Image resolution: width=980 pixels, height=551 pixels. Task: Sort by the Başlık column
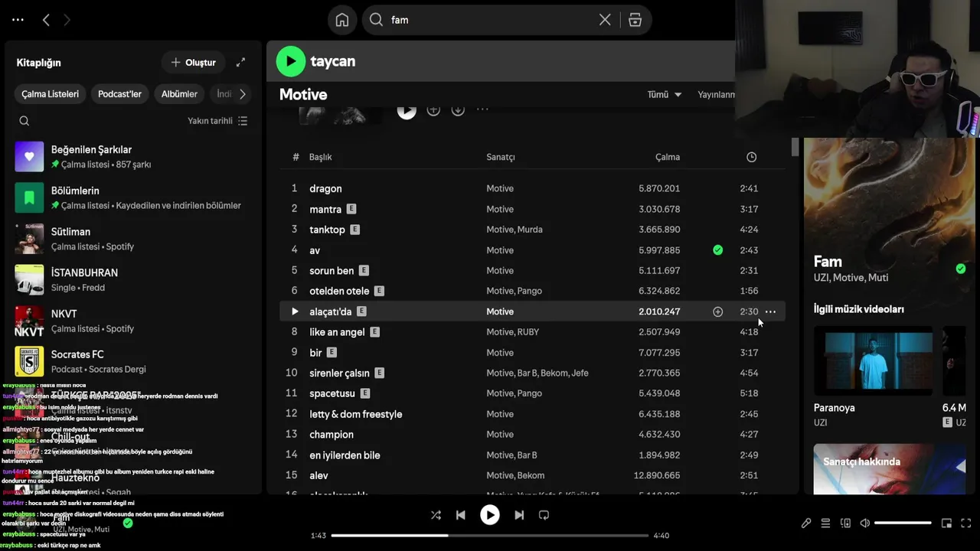[x=320, y=157]
